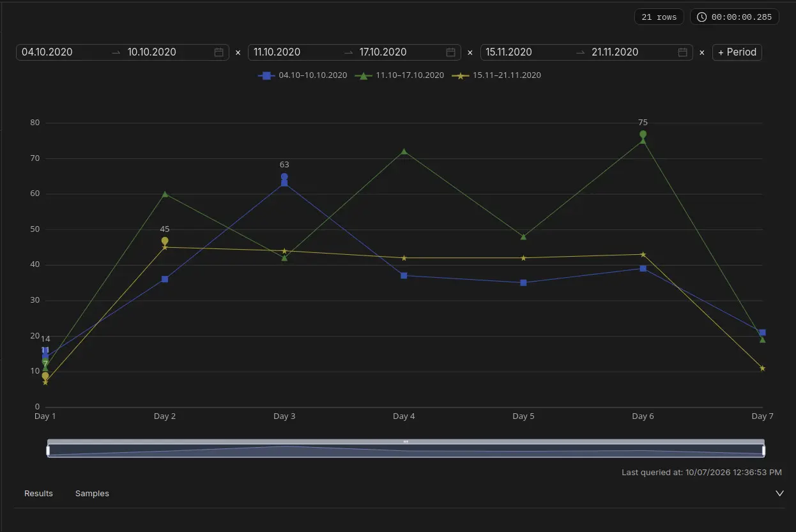This screenshot has height=532, width=796.
Task: Click the clock icon beside query duration
Action: coord(701,17)
